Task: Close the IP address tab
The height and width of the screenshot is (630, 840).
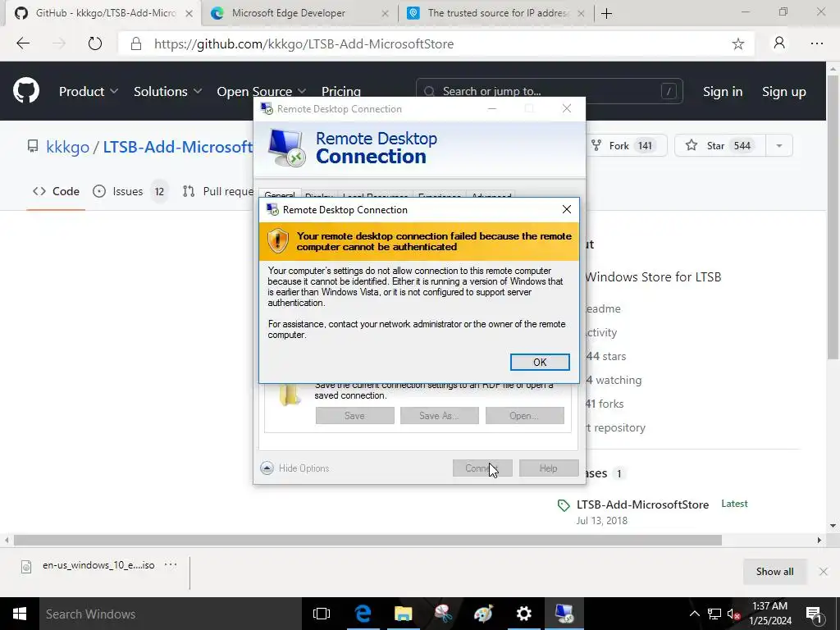Action: (x=581, y=13)
